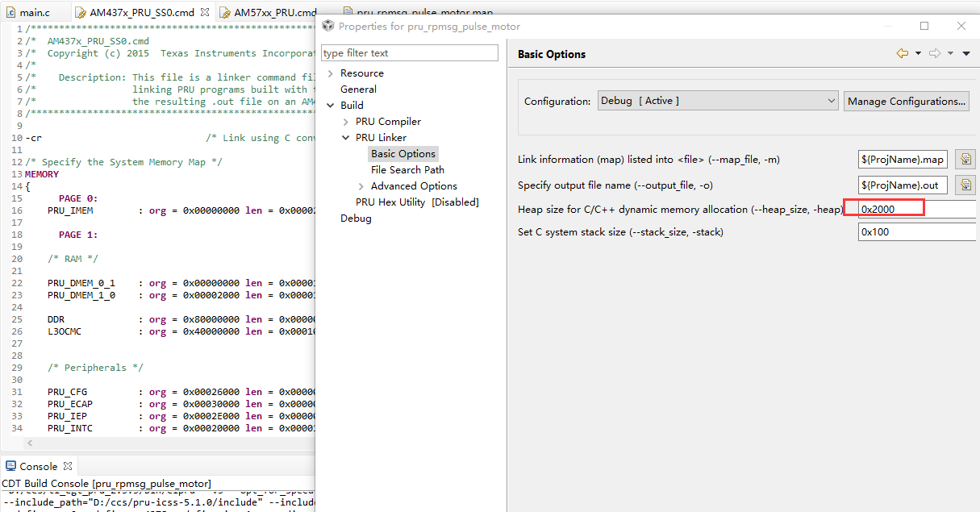Click browse icon beside output file name
Image resolution: width=980 pixels, height=512 pixels.
(x=965, y=185)
